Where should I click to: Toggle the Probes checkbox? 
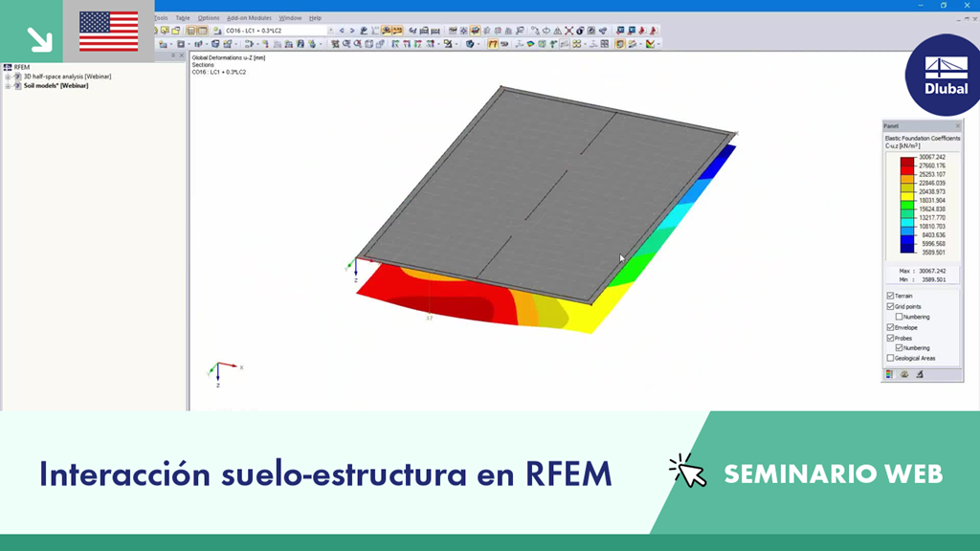890,338
